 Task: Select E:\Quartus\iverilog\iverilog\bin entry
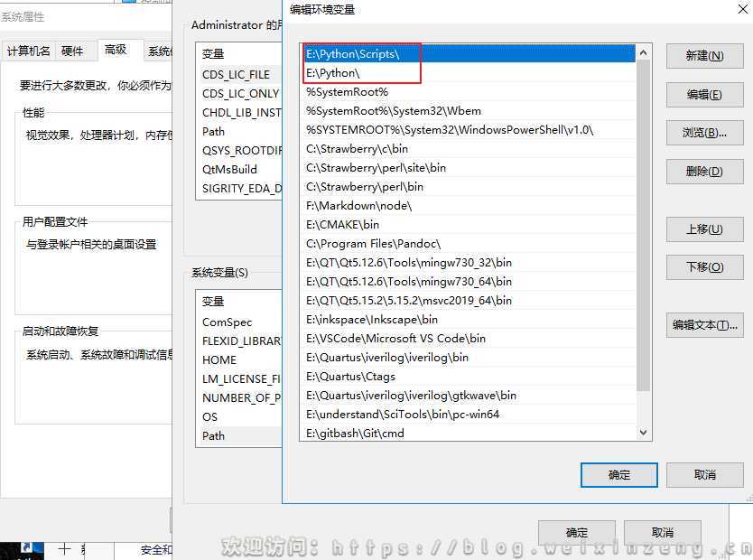(x=469, y=358)
